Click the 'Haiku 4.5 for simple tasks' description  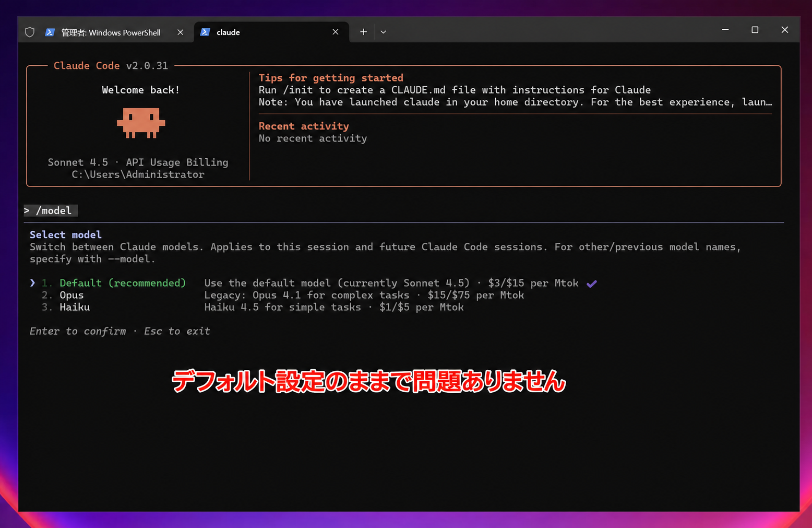[x=334, y=307]
